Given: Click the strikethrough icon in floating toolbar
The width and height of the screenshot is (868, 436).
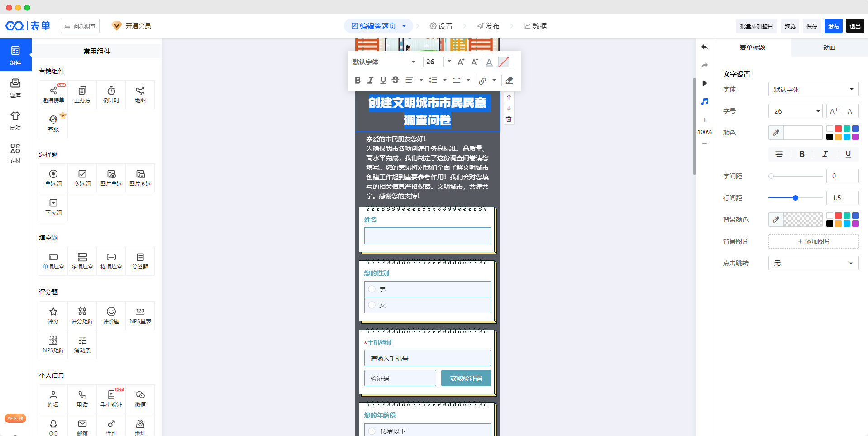Looking at the screenshot, I should click(x=395, y=80).
